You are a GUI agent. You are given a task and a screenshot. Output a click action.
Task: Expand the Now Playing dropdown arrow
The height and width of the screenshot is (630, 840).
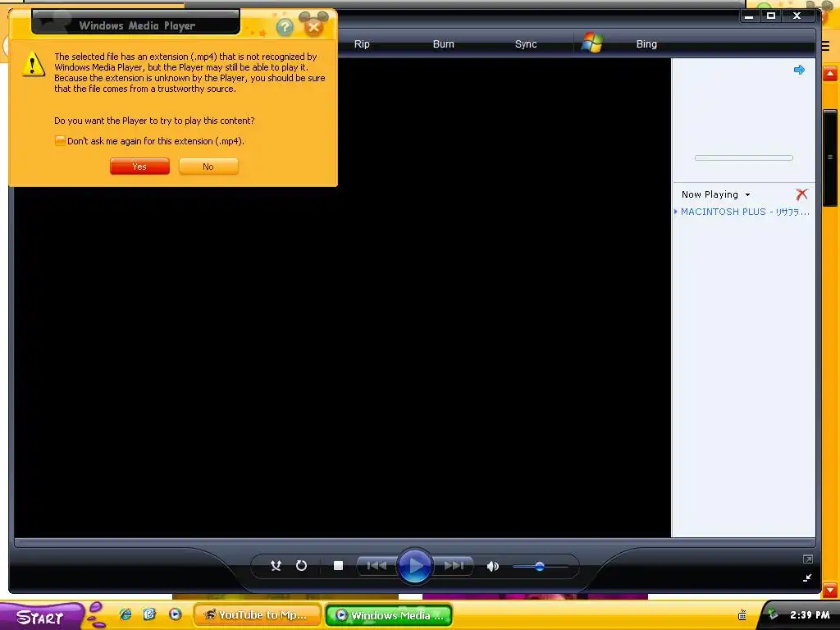click(x=747, y=195)
